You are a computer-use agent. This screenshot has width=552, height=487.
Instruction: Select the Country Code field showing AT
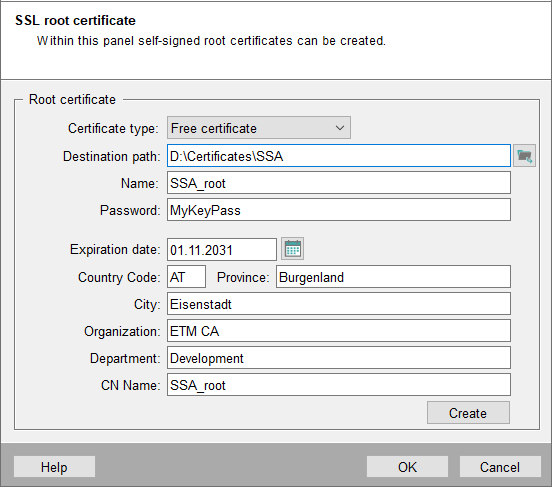[186, 277]
